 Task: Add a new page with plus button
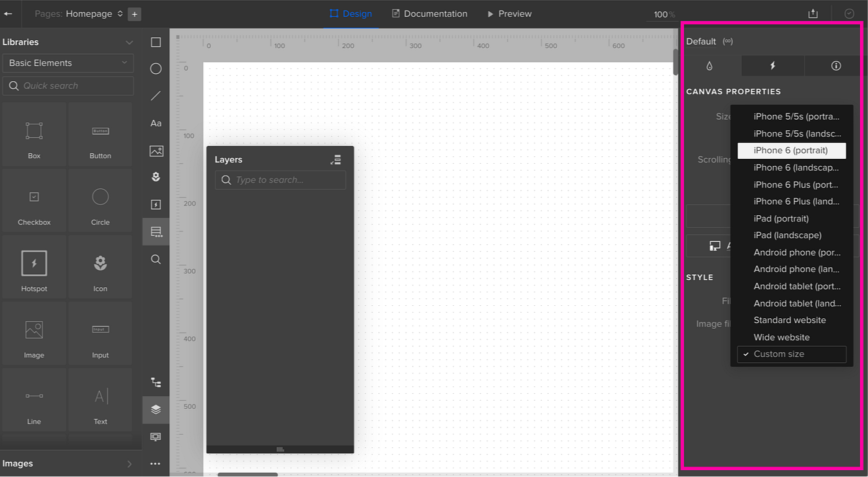[135, 14]
